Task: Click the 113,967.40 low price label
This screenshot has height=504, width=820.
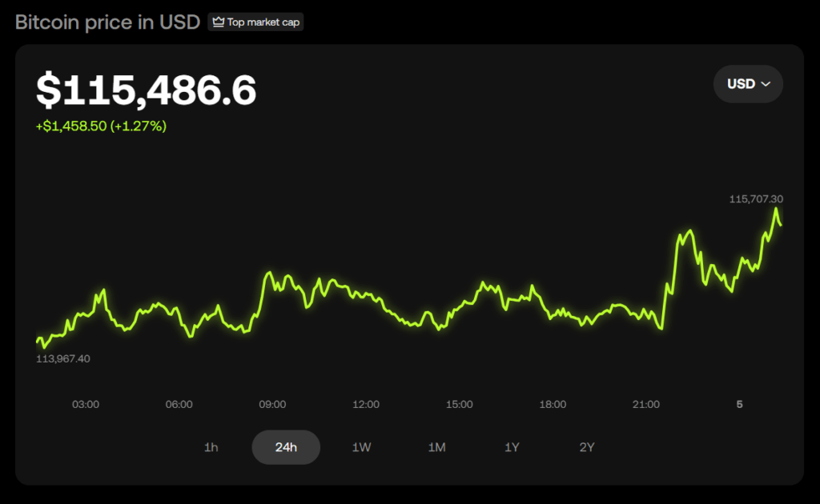Action: (62, 359)
